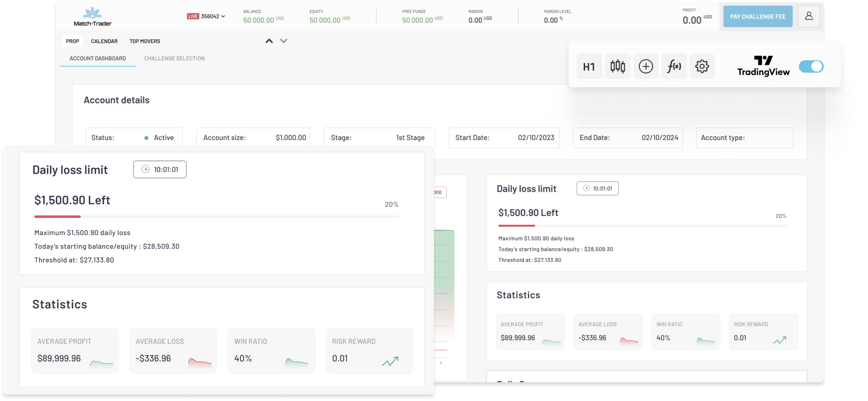Toggle the TradingView chart switch
The height and width of the screenshot is (401, 868).
811,66
